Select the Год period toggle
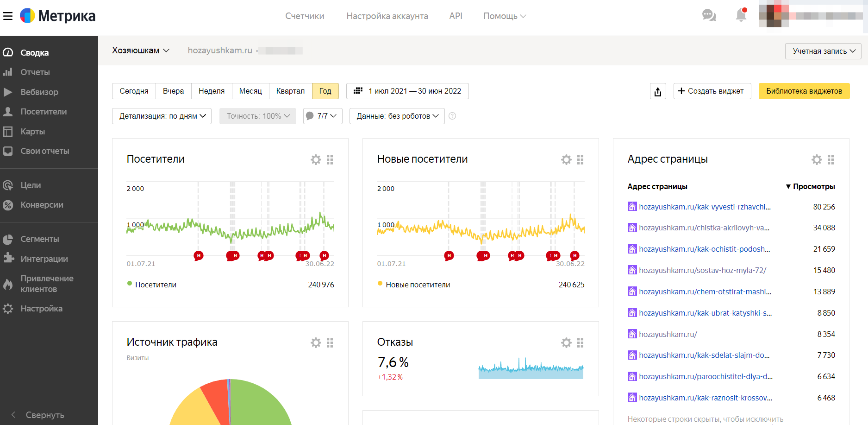The height and width of the screenshot is (425, 868). coord(325,91)
